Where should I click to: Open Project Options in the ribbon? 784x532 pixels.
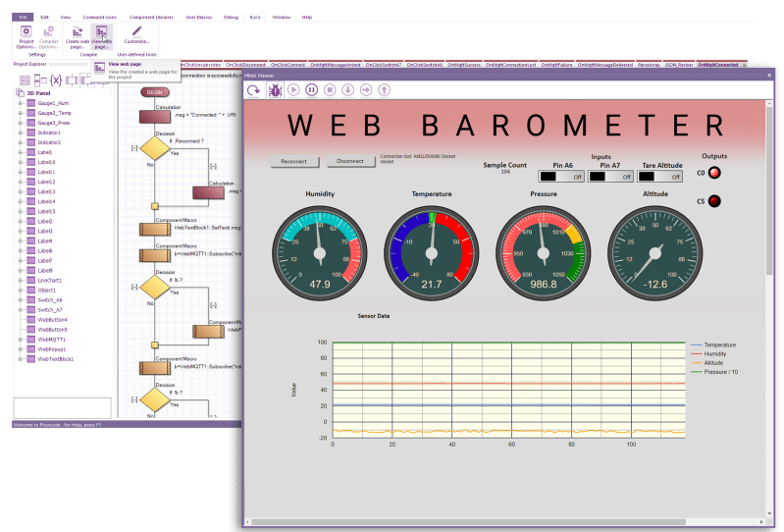tap(26, 37)
